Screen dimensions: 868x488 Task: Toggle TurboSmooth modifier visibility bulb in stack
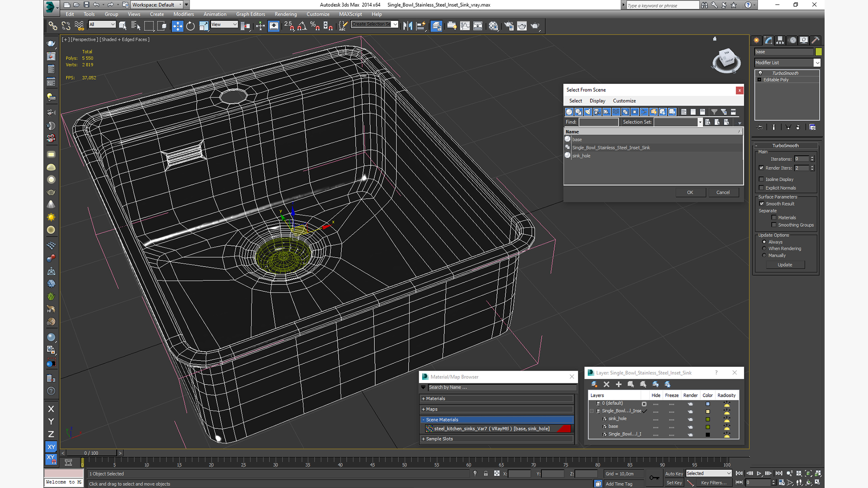click(x=760, y=73)
